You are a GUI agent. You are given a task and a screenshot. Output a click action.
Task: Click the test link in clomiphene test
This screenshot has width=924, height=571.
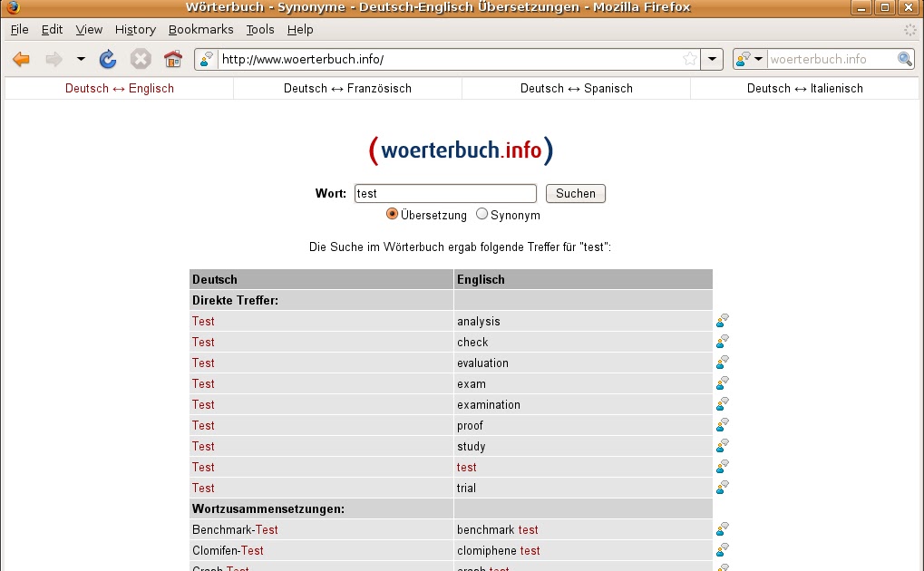(x=530, y=550)
